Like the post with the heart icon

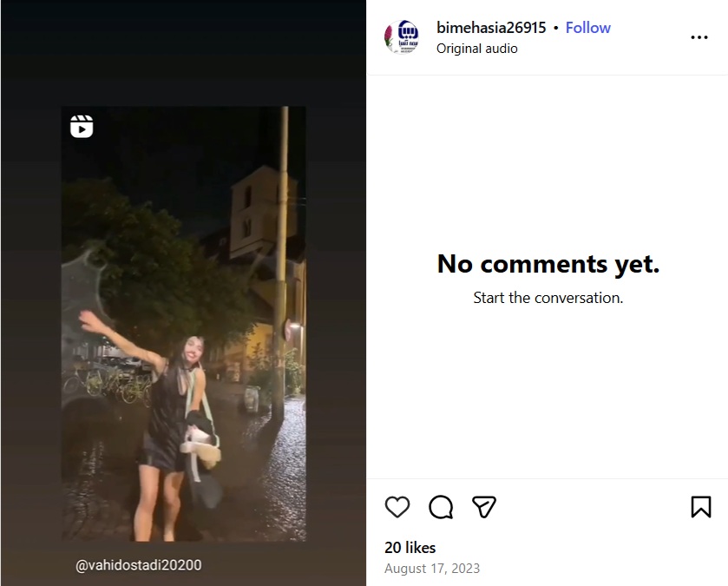397,507
